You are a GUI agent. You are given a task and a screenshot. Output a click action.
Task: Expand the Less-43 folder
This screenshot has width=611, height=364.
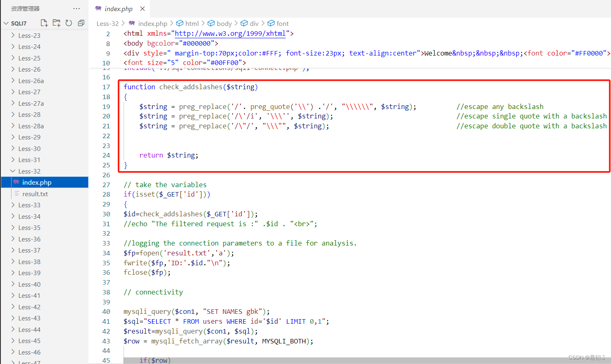click(x=44, y=318)
